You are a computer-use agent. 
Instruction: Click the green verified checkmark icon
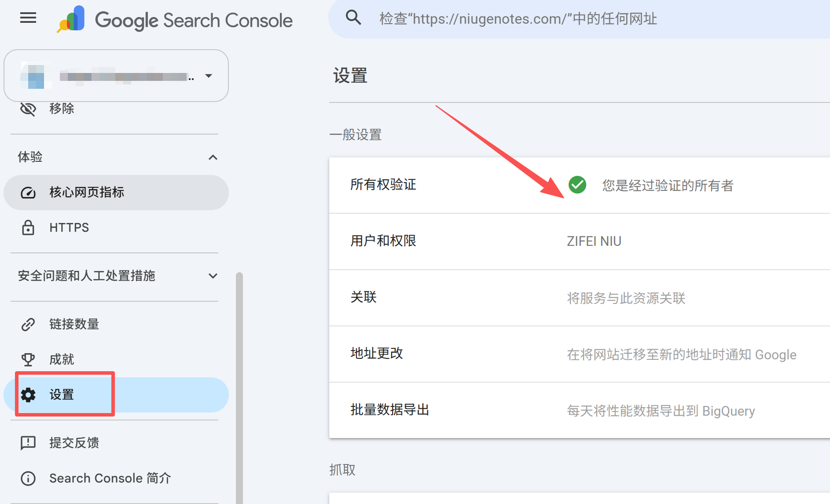pyautogui.click(x=577, y=185)
